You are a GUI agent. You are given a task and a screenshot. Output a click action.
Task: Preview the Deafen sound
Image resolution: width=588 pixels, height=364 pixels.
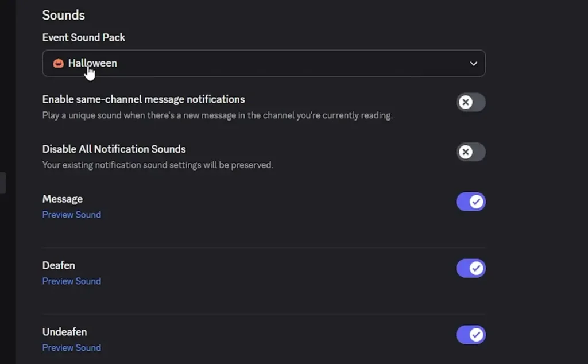click(71, 281)
